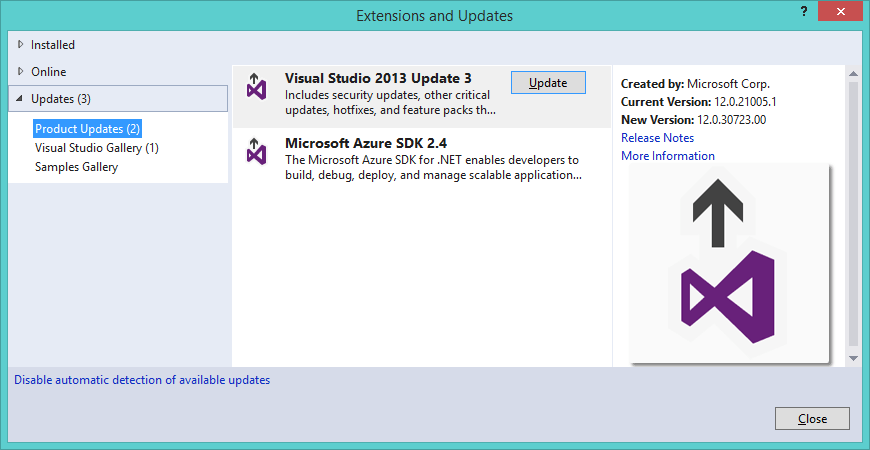Viewport: 870px width, 450px height.
Task: Select the Visual Studio 2013 Update 3 title
Action: (x=378, y=78)
